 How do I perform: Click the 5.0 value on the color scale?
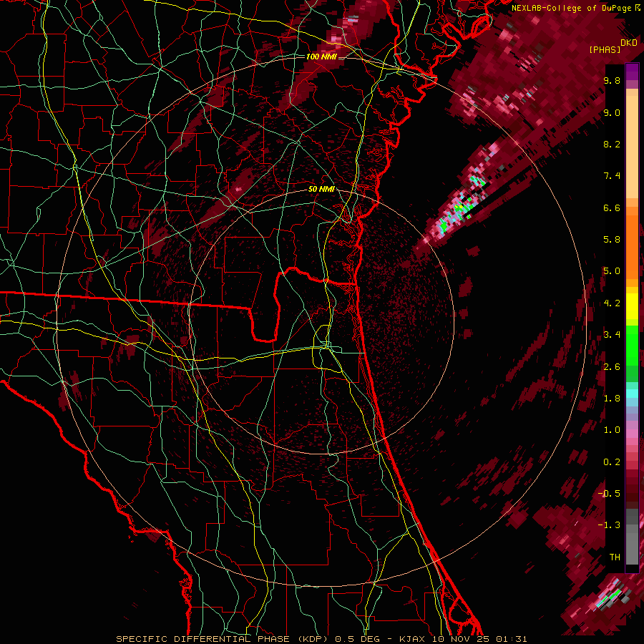[x=612, y=271]
